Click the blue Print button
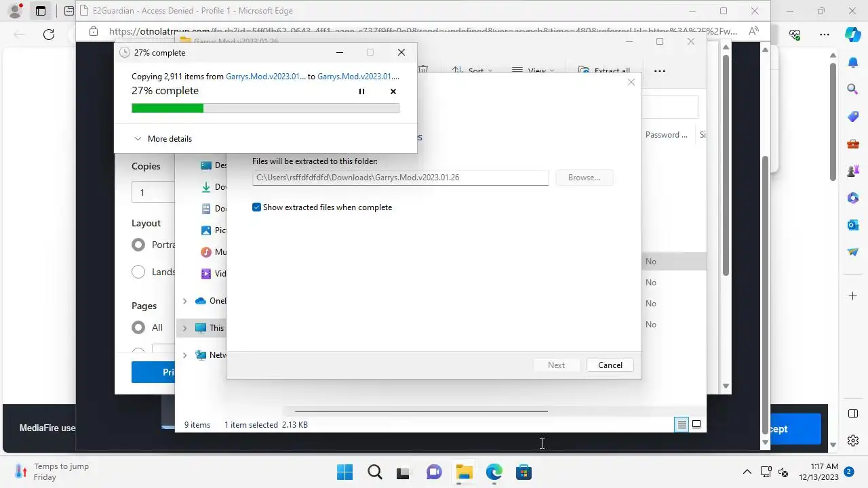Viewport: 868px width, 488px height. 153,372
